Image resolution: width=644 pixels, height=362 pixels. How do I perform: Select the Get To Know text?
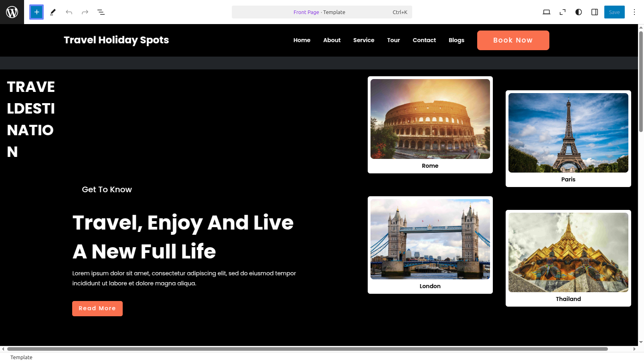pyautogui.click(x=107, y=189)
